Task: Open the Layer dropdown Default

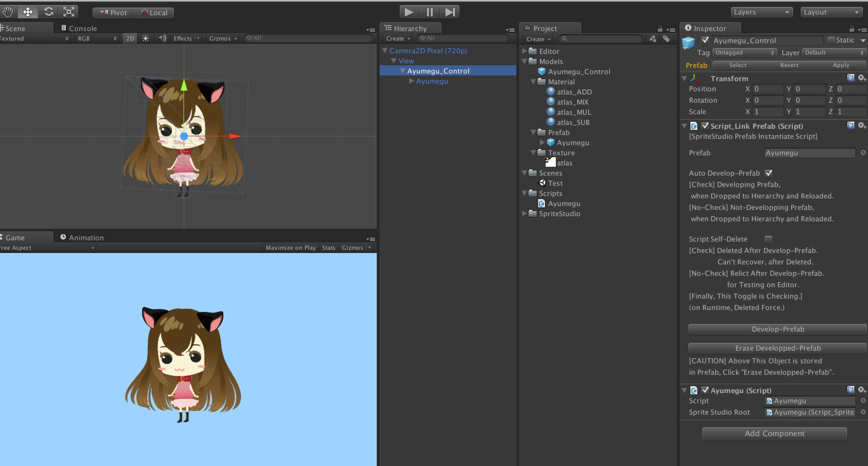Action: click(x=834, y=53)
